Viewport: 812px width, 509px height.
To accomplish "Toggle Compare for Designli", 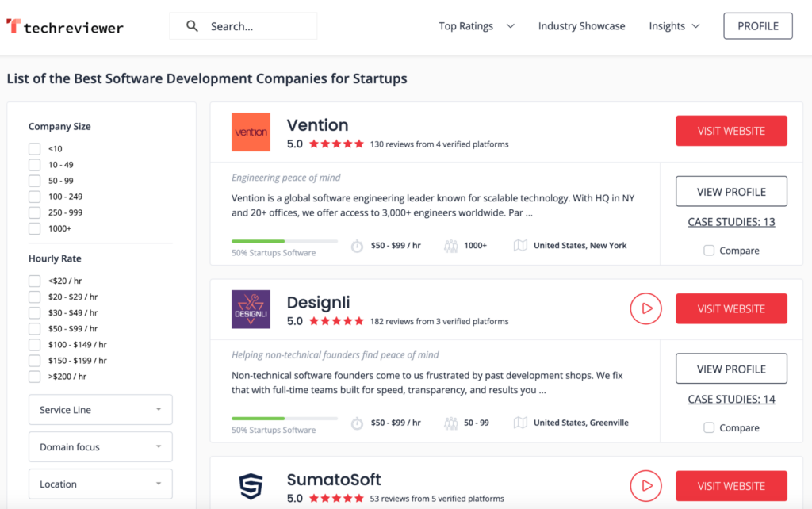I will [x=709, y=427].
